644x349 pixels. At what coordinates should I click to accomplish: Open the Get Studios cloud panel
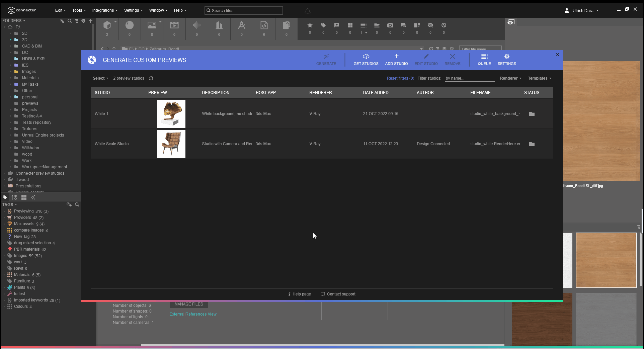366,59
